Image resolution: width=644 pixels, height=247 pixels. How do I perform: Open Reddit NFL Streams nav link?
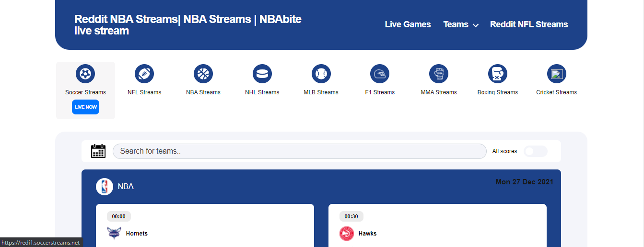(x=529, y=24)
